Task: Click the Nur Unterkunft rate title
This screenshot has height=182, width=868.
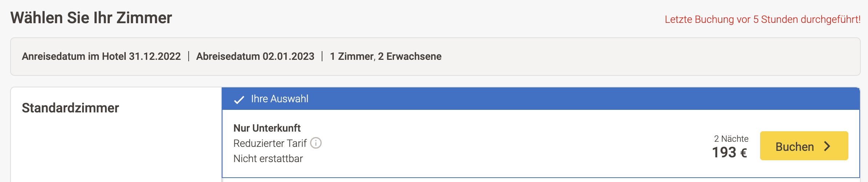Action: (x=267, y=128)
